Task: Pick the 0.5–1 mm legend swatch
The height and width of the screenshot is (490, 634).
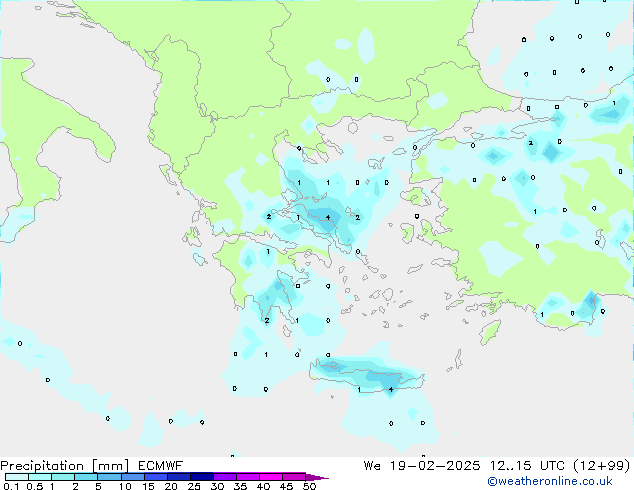Action: pyautogui.click(x=40, y=477)
